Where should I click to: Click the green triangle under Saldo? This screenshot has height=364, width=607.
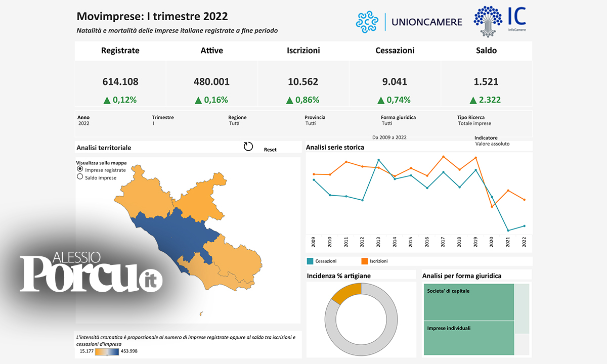point(472,100)
